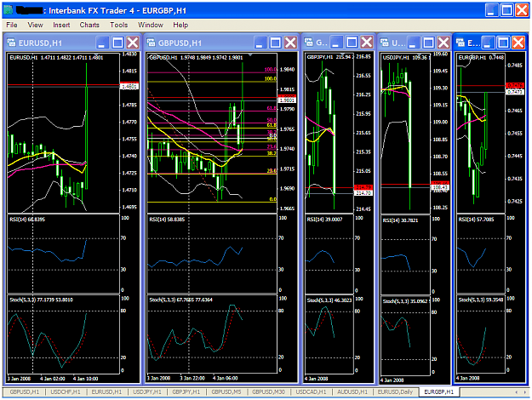The width and height of the screenshot is (532, 400).
Task: Minimize the EURUSD,H1 chart window
Action: tap(102, 43)
